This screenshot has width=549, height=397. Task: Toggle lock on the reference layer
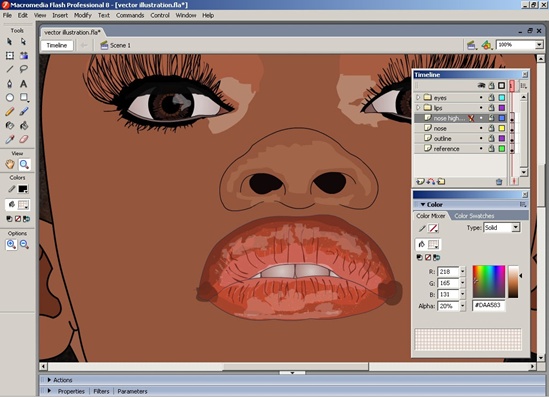pos(492,148)
